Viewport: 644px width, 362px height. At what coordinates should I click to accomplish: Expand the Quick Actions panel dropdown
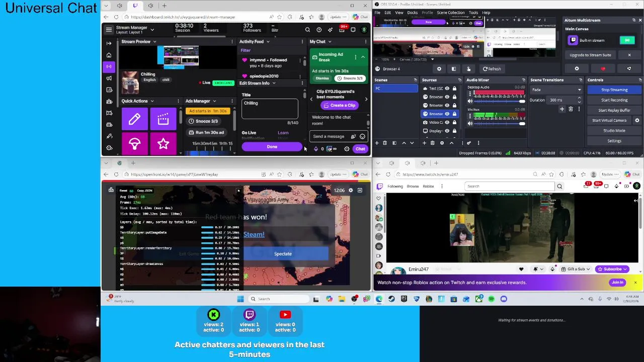coord(152,101)
